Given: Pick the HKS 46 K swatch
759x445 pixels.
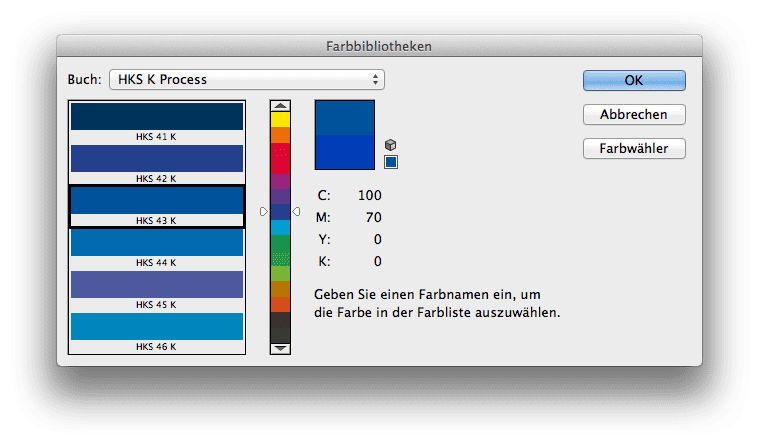Looking at the screenshot, I should point(157,332).
